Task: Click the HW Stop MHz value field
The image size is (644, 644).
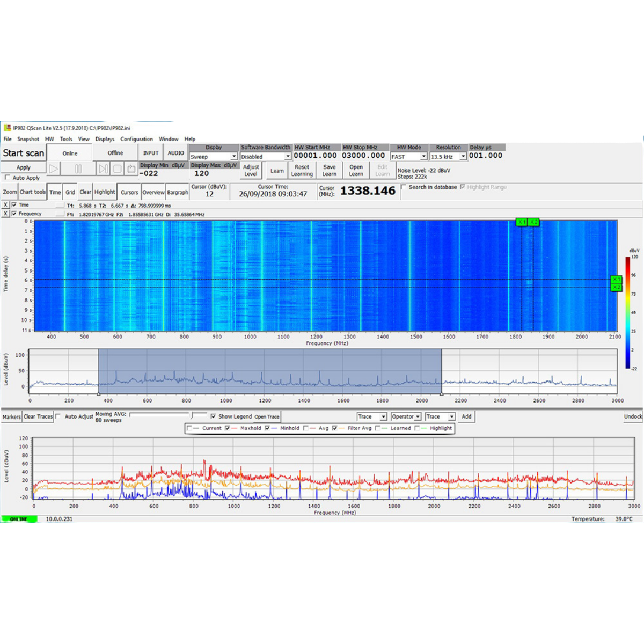Action: [364, 156]
